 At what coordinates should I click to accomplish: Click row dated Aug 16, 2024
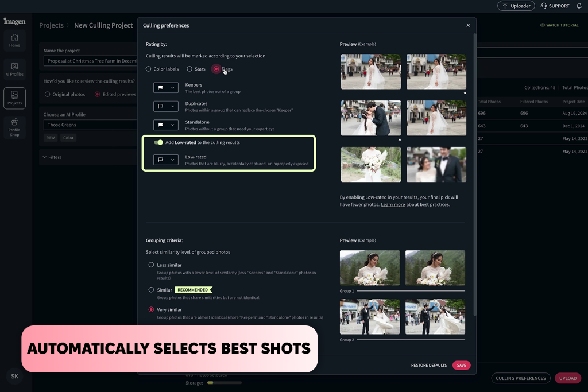pos(532,113)
